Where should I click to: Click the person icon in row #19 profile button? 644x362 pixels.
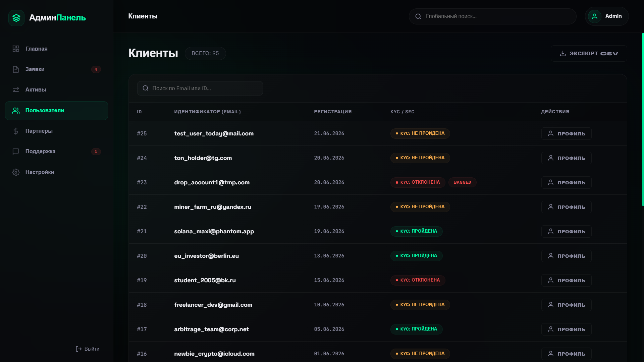(x=551, y=280)
